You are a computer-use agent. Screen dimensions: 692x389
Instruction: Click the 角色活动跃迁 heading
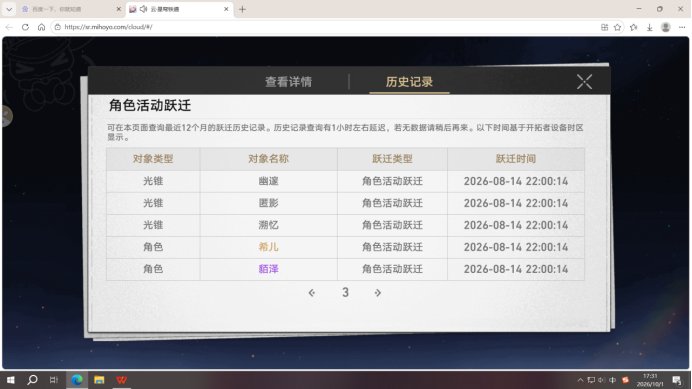click(x=150, y=106)
